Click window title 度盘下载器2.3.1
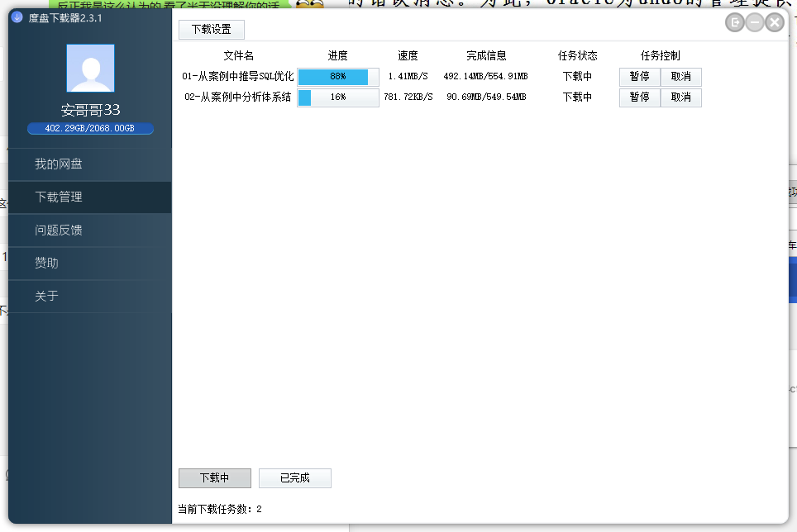Screen dimensions: 797x532 click(65, 18)
